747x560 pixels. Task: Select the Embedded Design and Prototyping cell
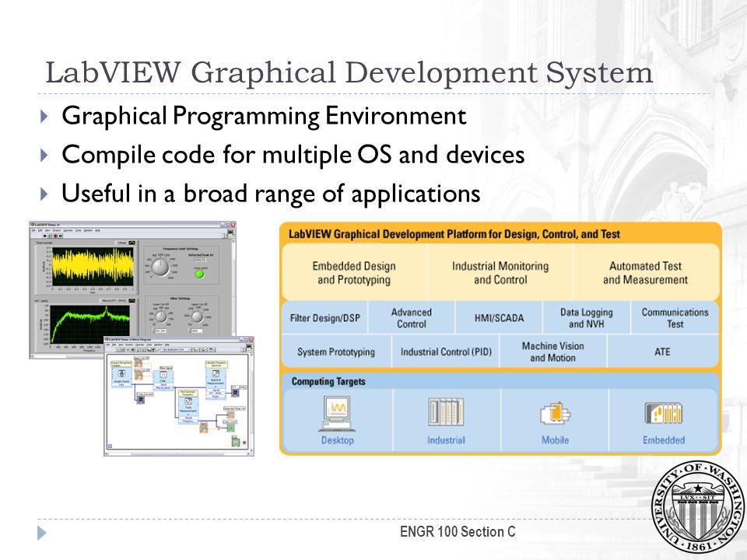(x=354, y=272)
